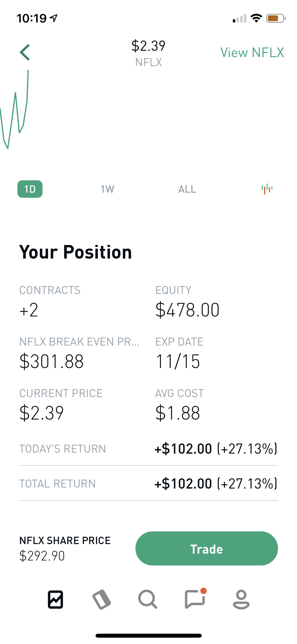Open the View NFLX link
Screen dimensions: 297x644
tap(252, 53)
